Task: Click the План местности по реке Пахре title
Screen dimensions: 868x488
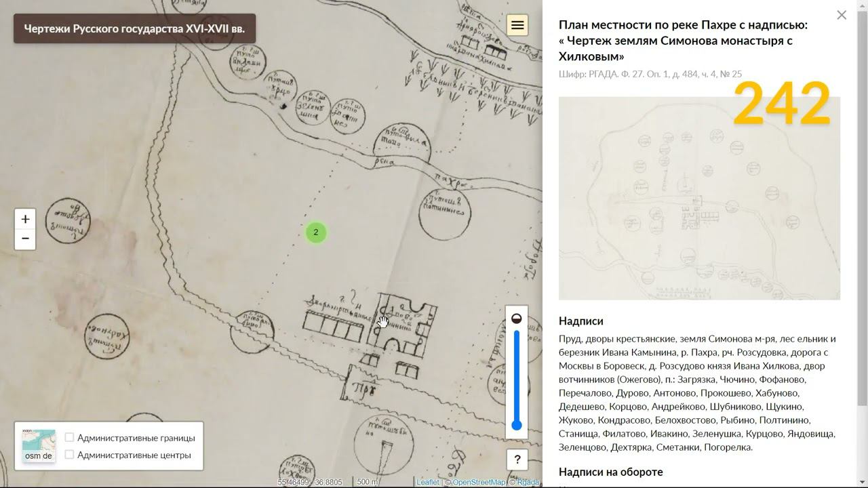Action: tap(684, 41)
